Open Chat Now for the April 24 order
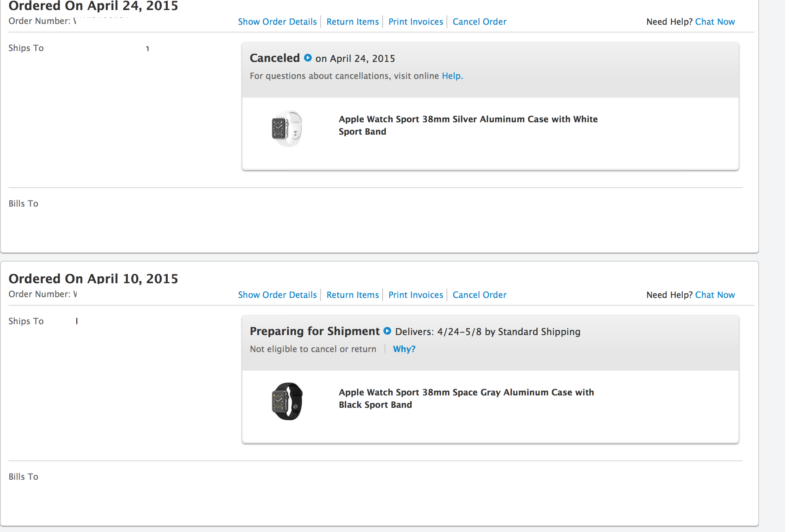The height and width of the screenshot is (532, 785). coord(715,22)
